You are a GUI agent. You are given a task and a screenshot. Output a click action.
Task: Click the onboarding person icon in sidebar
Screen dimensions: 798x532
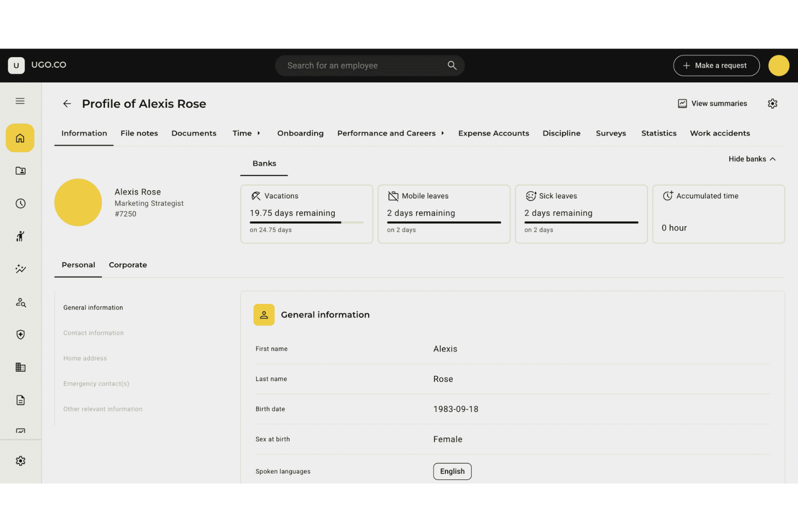[20, 236]
